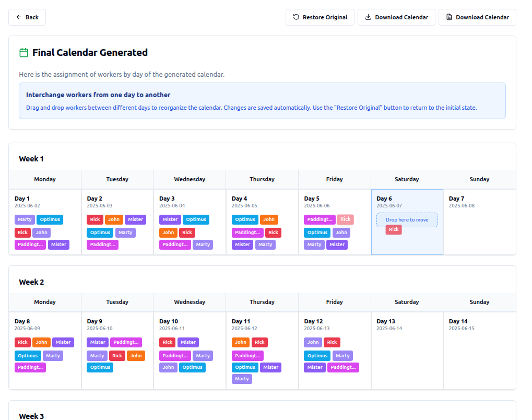This screenshot has height=420, width=532.
Task: Click the Marty chip on Day 11
Action: (242, 379)
